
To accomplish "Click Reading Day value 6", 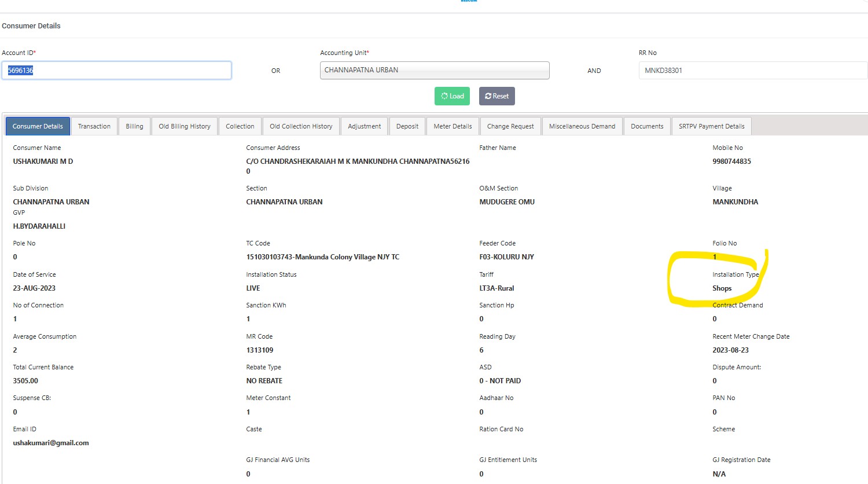I will pos(481,350).
